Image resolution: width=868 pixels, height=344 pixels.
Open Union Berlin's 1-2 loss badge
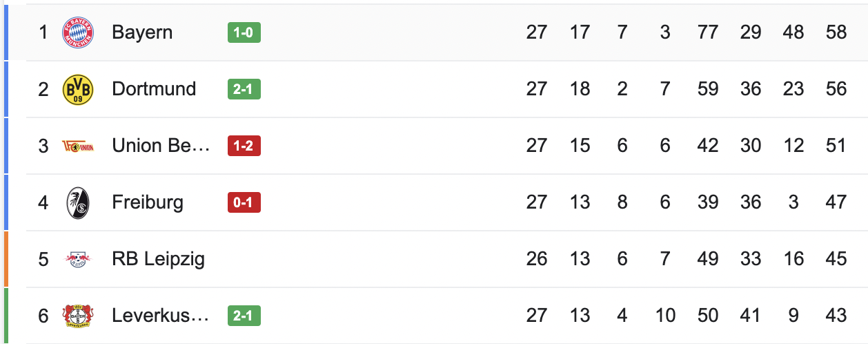point(244,146)
